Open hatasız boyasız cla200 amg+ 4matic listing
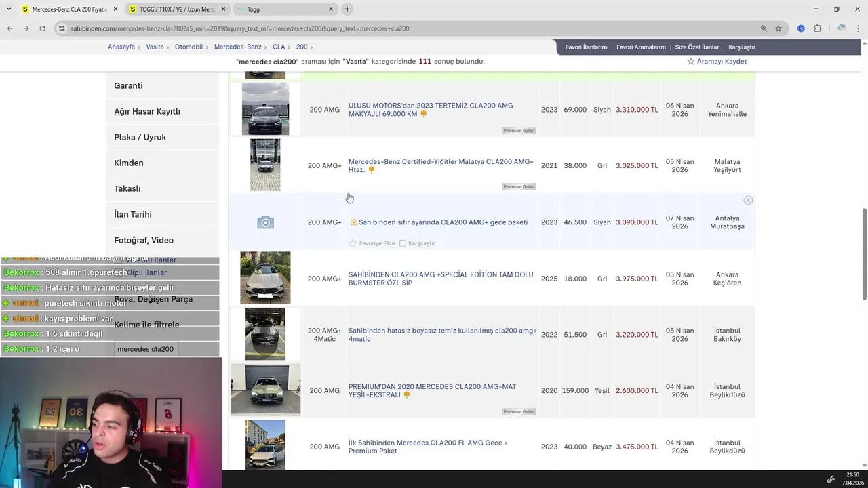Image resolution: width=868 pixels, height=488 pixels. click(x=443, y=335)
